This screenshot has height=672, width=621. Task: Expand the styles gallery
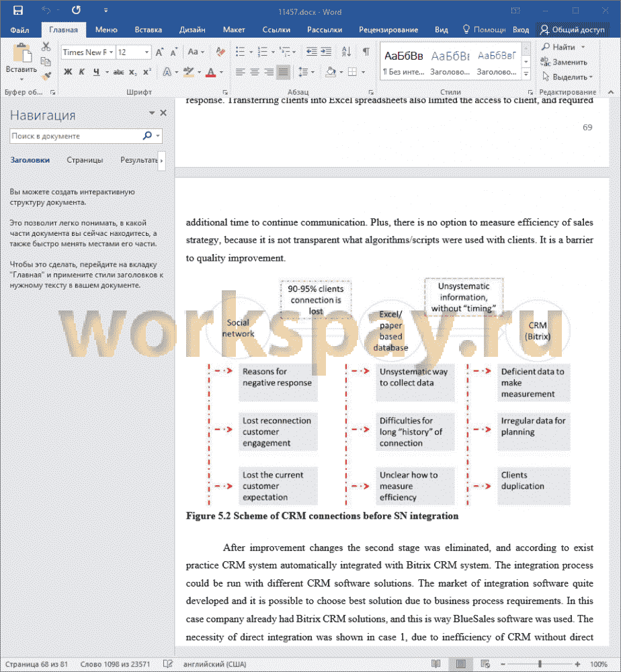point(526,75)
